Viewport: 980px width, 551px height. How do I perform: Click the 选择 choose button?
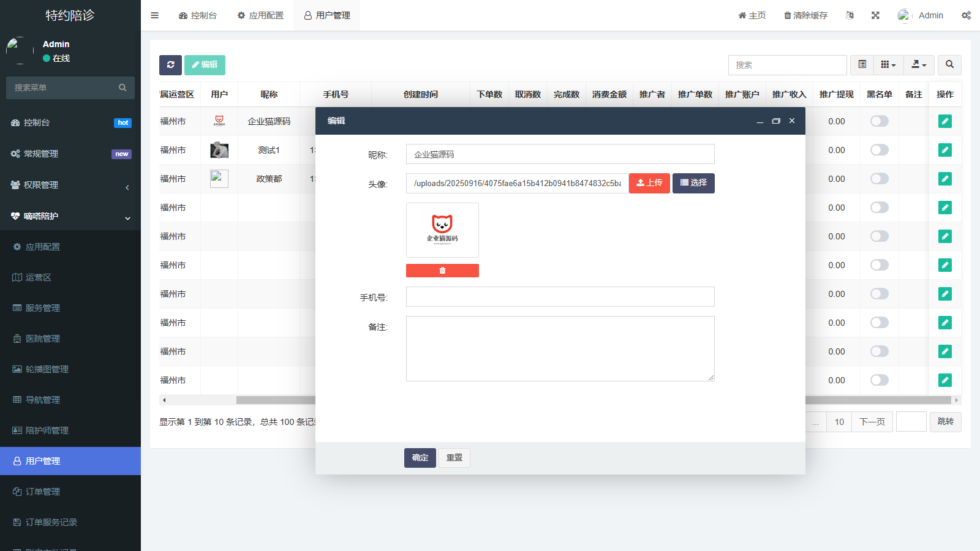(693, 183)
